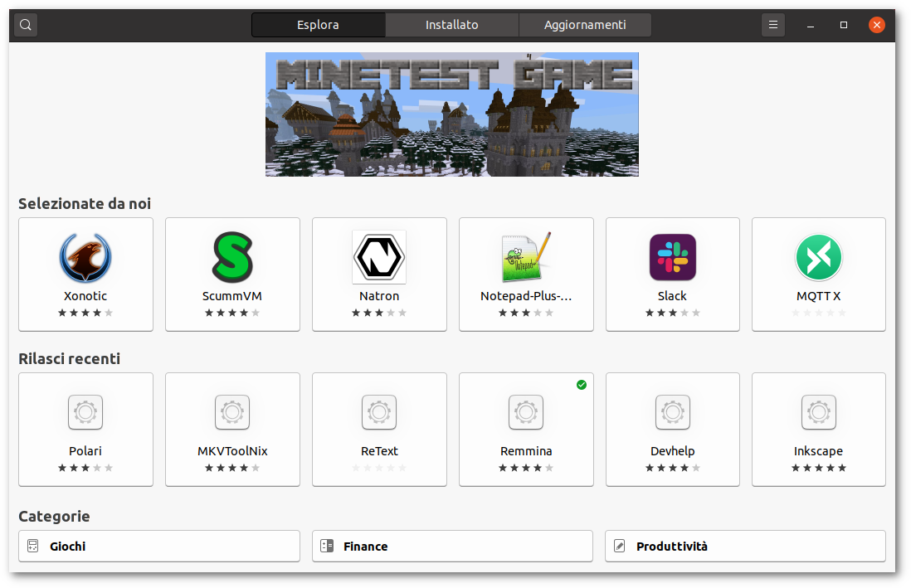Click the Finance category icon
The height and width of the screenshot is (588, 911).
[x=327, y=547]
